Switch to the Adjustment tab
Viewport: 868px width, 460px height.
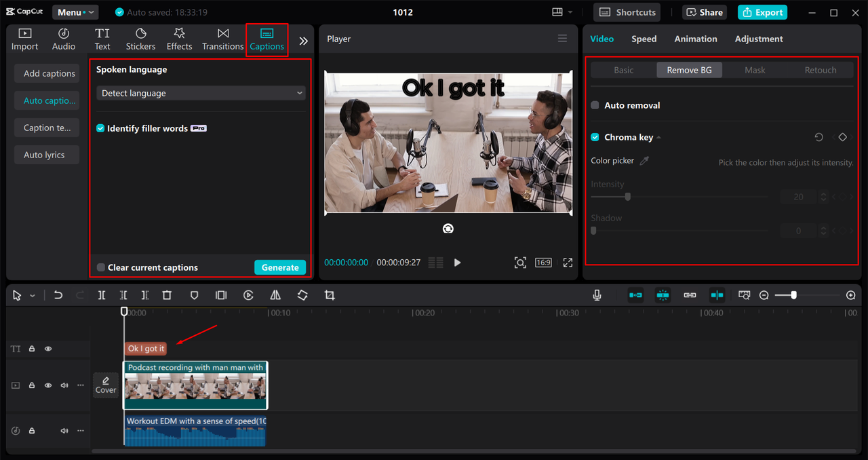pos(759,39)
